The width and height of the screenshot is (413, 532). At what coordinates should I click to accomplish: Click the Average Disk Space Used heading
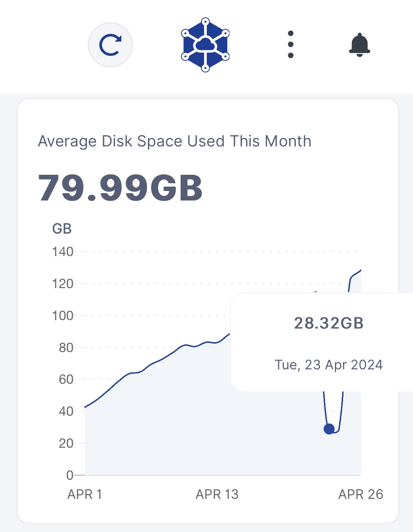click(x=175, y=141)
